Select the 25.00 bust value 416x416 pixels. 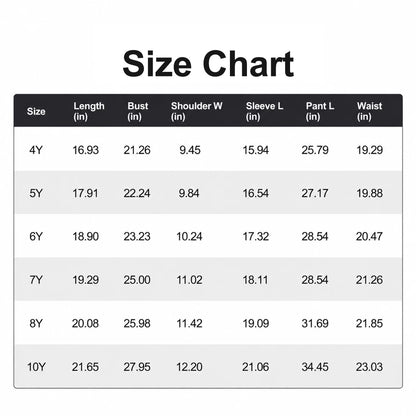[x=137, y=280]
